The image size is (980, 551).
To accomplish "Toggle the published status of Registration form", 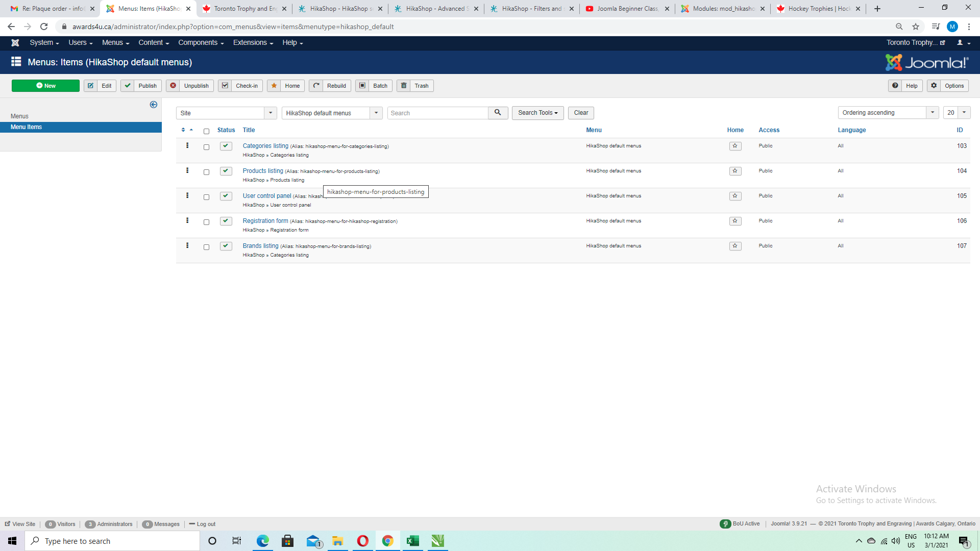I will tap(226, 221).
